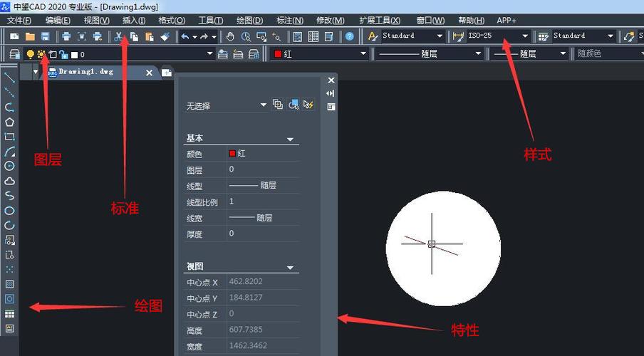Close the properties panel with X
This screenshot has width=644, height=356.
pos(331,80)
